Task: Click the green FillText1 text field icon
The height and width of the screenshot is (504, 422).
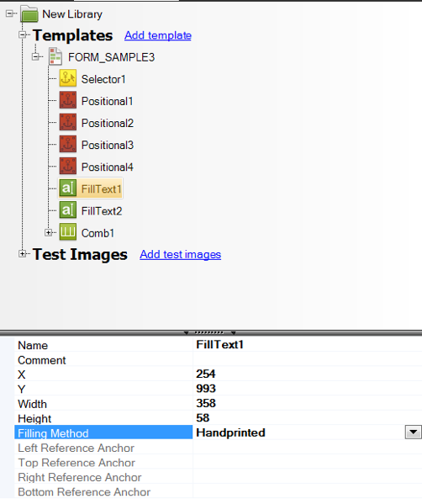Action: 68,188
